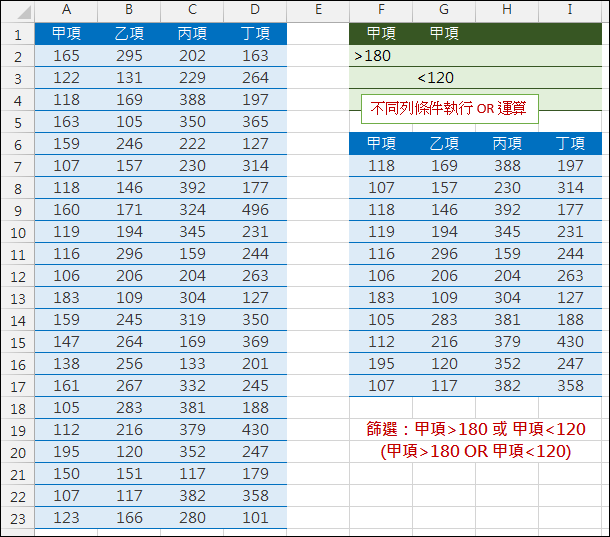Image resolution: width=610 pixels, height=537 pixels.
Task: Select result cell H9 with value 392
Action: pyautogui.click(x=507, y=210)
